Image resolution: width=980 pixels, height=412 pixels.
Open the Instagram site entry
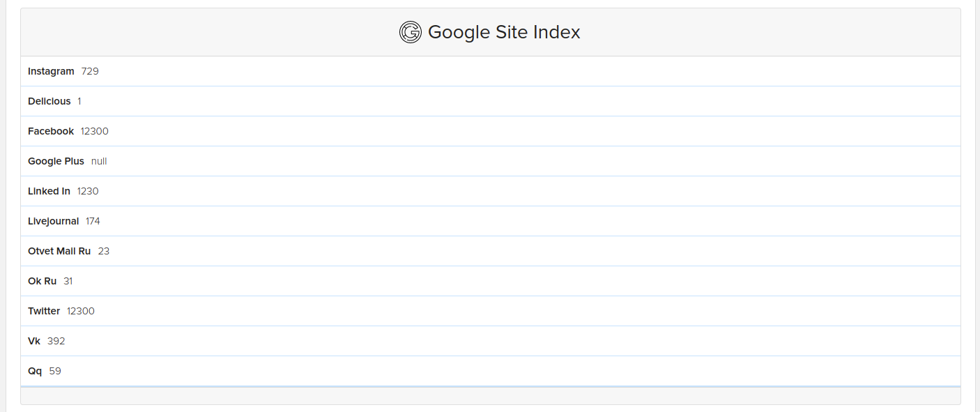(51, 71)
